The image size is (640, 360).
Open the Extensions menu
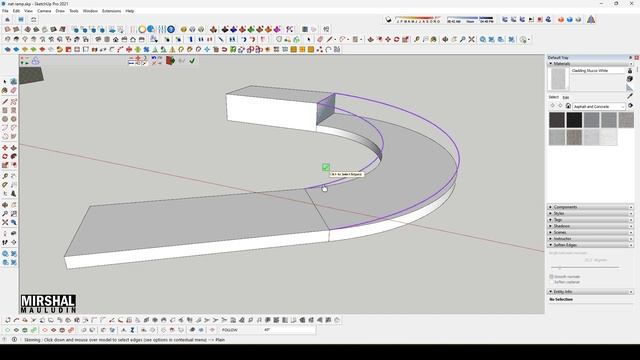coord(111,11)
